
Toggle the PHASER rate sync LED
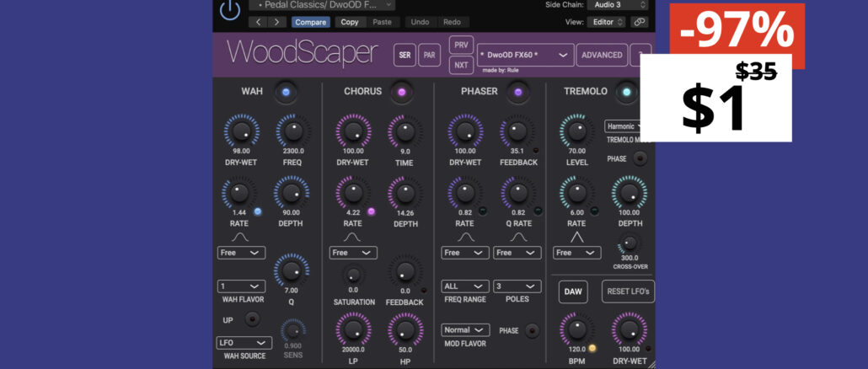point(483,211)
